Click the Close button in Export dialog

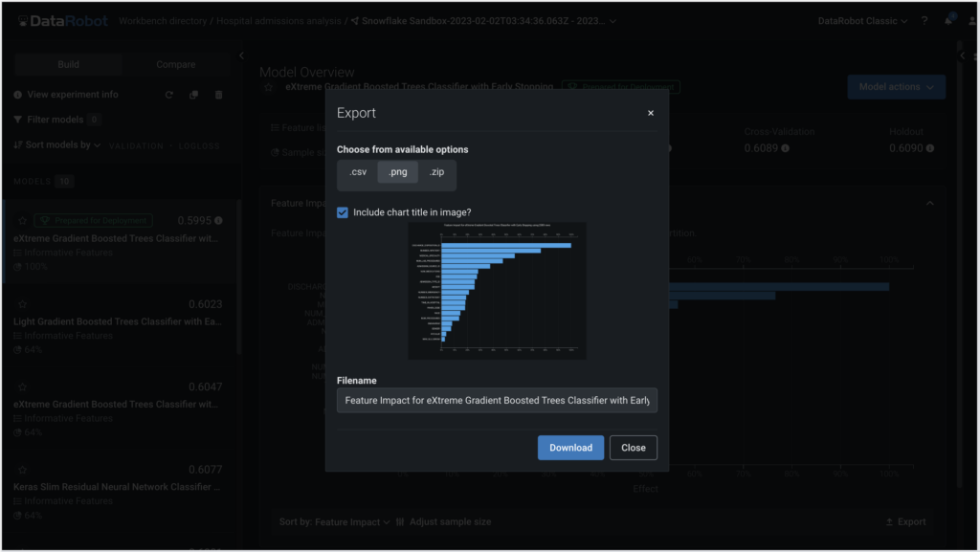[634, 448]
